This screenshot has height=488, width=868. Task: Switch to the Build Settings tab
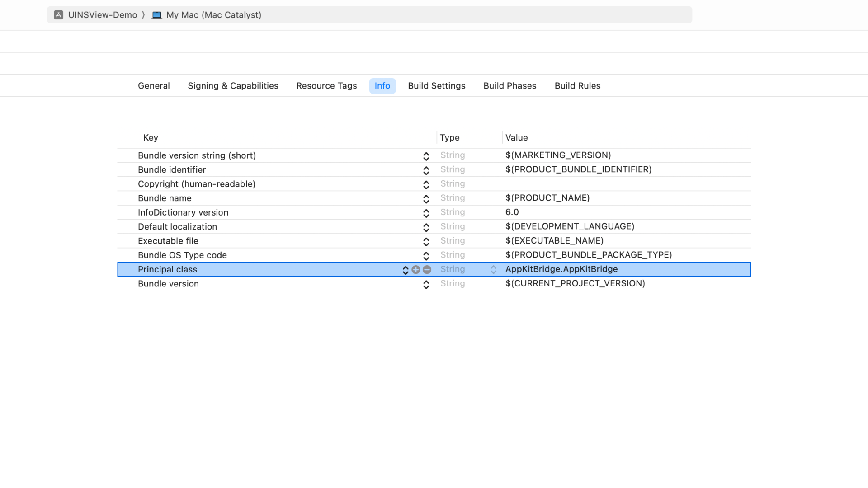[436, 86]
